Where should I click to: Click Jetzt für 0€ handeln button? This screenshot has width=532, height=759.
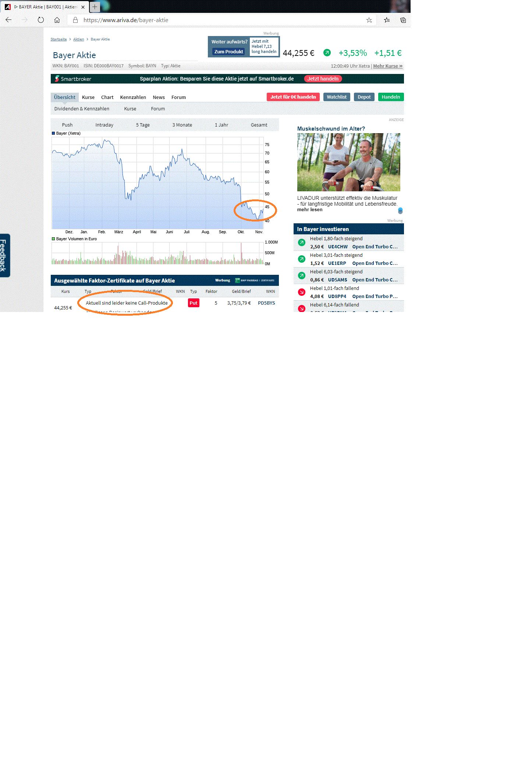click(293, 97)
